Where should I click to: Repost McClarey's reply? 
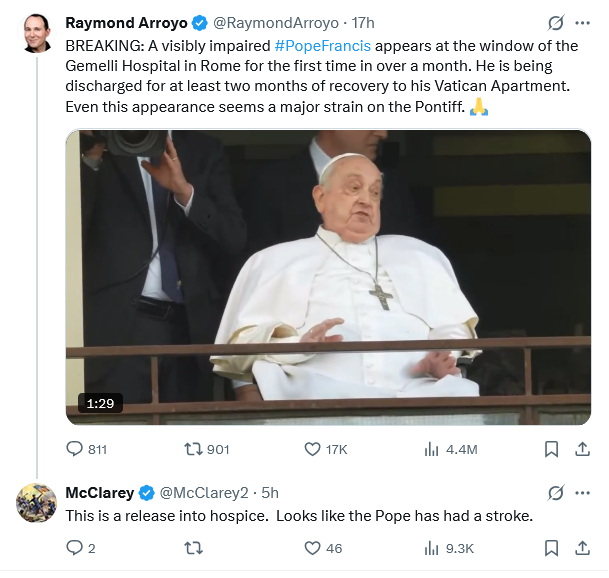(194, 547)
